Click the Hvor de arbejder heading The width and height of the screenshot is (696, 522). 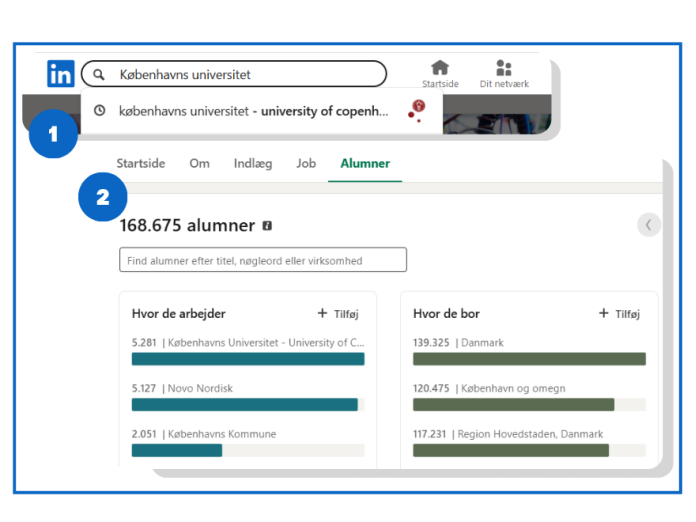[x=178, y=314]
